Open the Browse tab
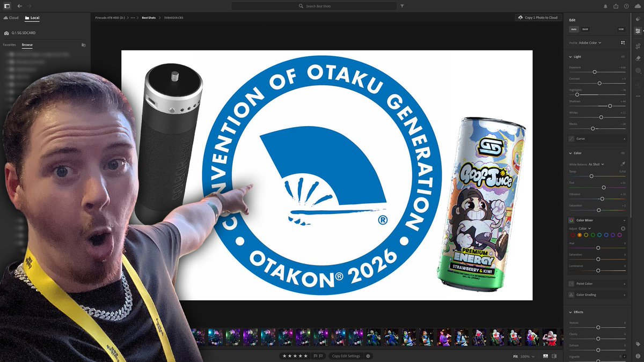The height and width of the screenshot is (362, 644). [27, 45]
